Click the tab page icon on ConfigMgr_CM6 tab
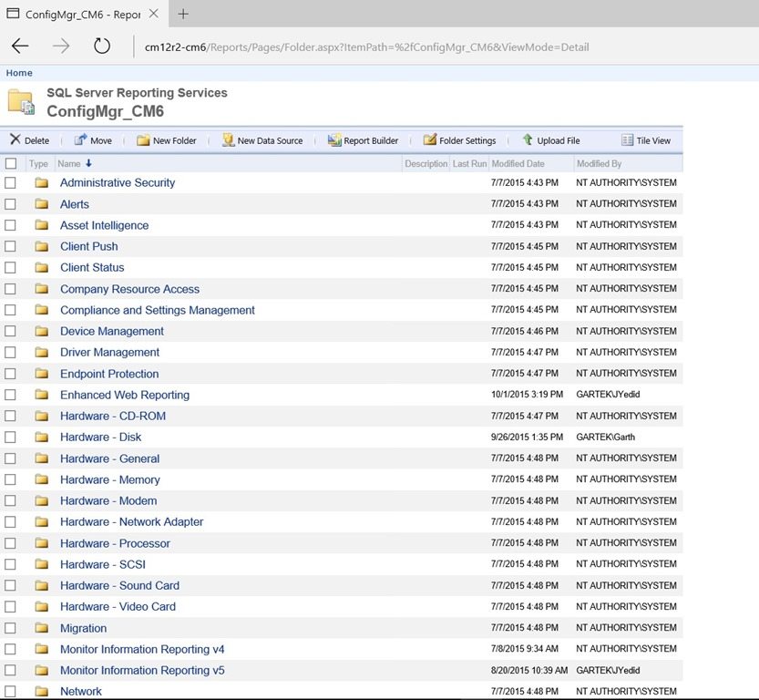 coord(13,14)
